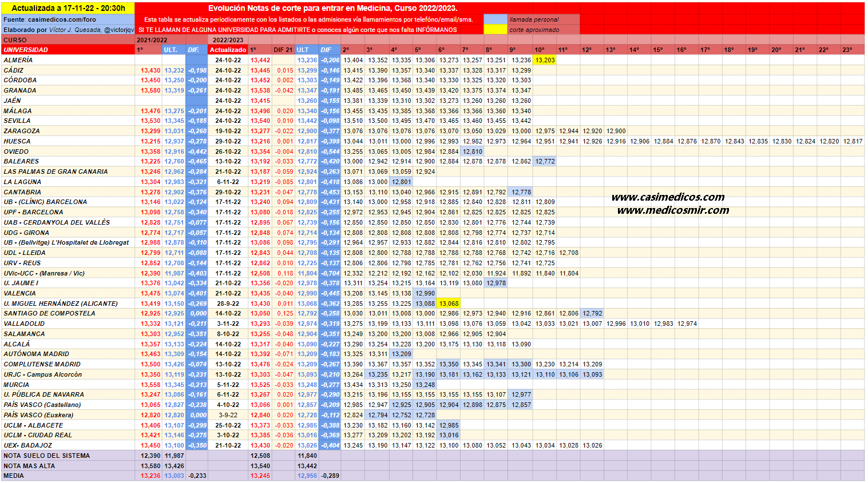
Task: Click the "-0,289" value in the MEDIA row
Action: coord(330,476)
